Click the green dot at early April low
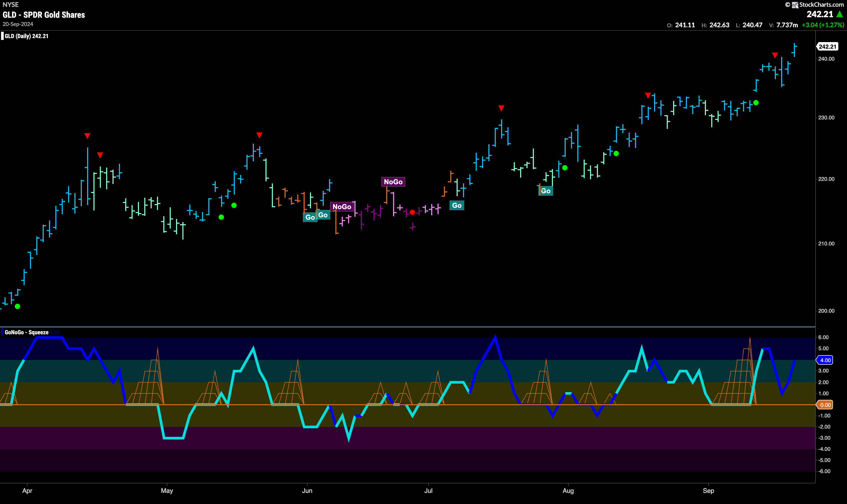The height and width of the screenshot is (504, 847). tap(18, 306)
